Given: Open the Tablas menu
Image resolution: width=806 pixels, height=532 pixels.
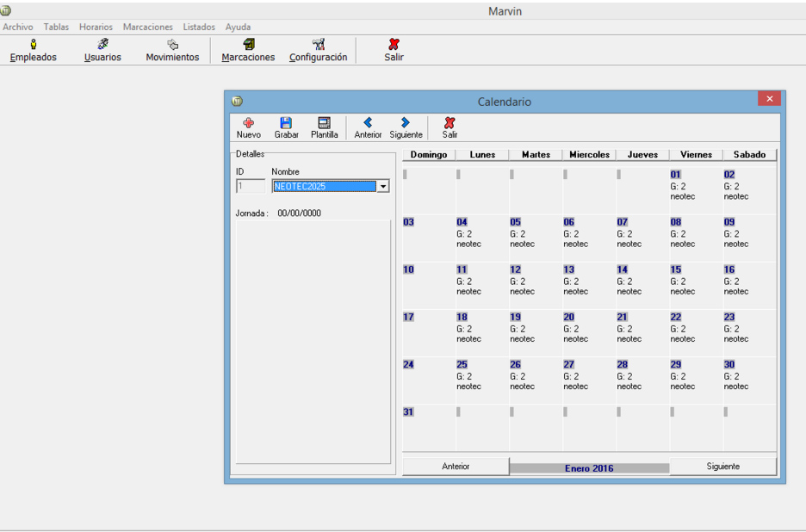Looking at the screenshot, I should tap(56, 27).
